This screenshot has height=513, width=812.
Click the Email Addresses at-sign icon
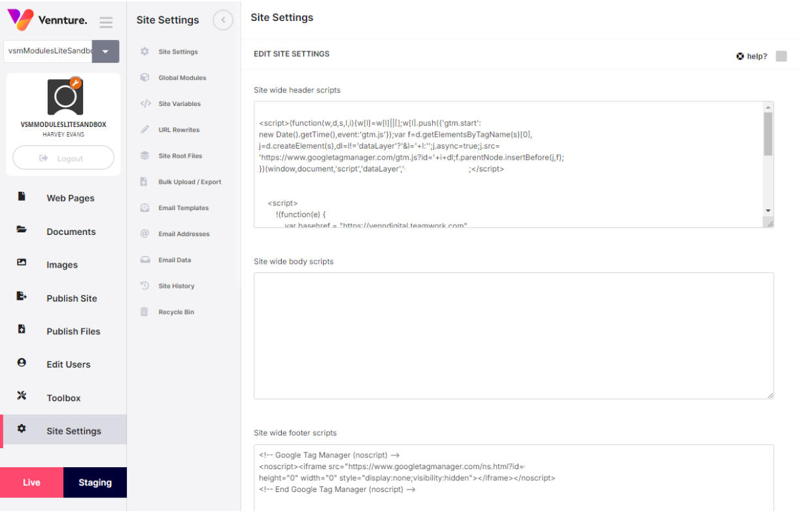pyautogui.click(x=144, y=234)
